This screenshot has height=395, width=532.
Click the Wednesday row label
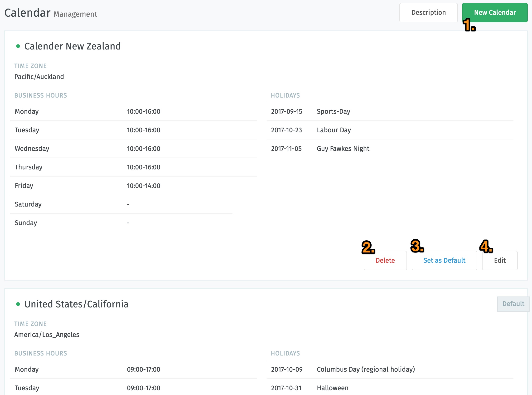[32, 149]
